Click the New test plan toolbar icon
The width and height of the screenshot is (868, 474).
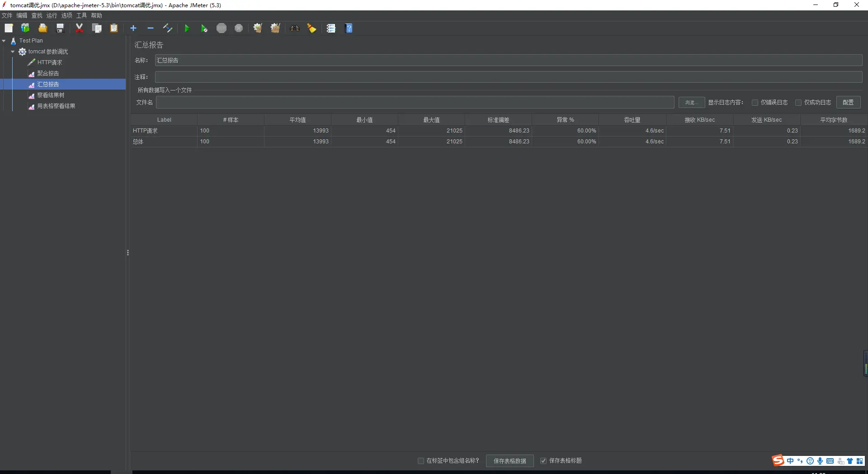point(9,28)
